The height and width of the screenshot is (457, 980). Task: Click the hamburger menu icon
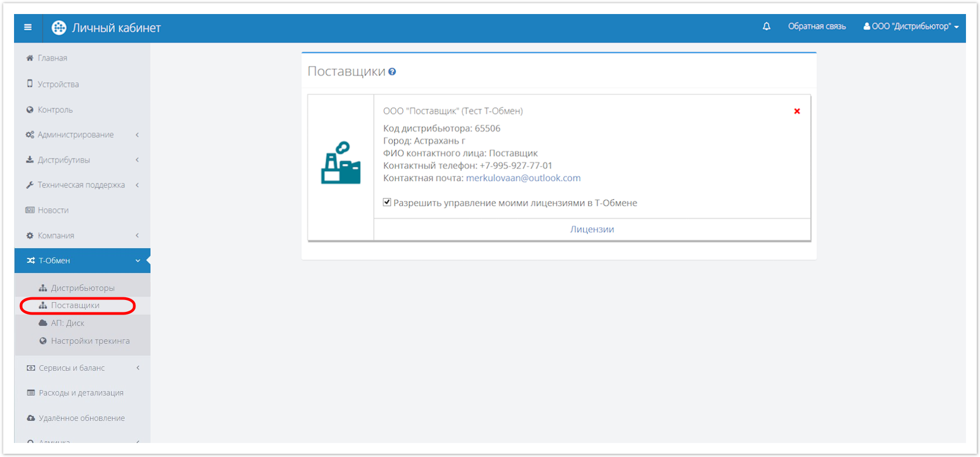pyautogui.click(x=28, y=28)
